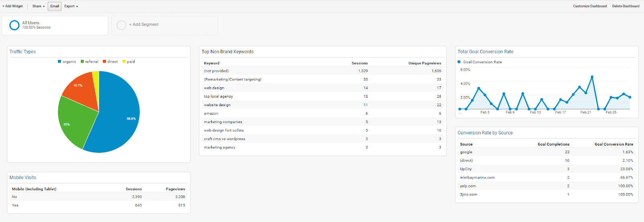
Task: Click the Add Widget button
Action: coord(12,6)
